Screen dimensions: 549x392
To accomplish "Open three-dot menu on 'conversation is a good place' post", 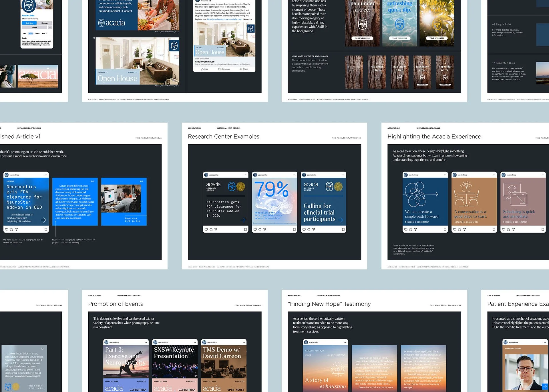I will (494, 175).
